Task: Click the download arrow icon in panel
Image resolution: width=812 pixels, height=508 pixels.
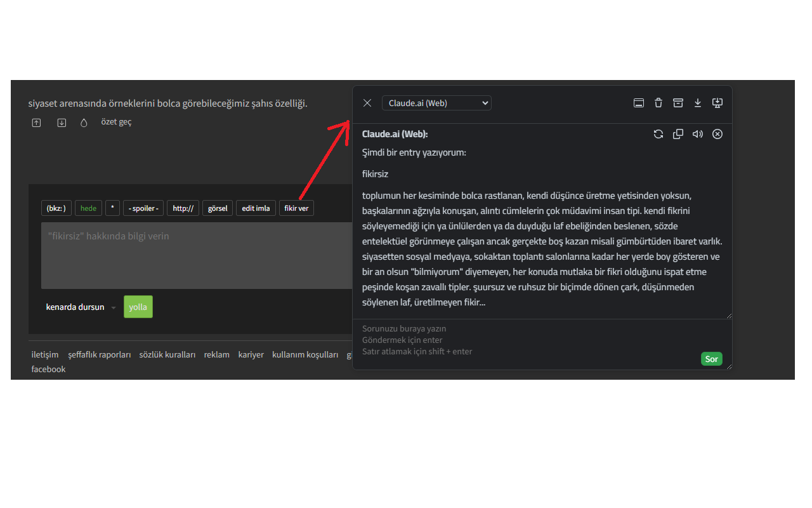Action: click(698, 103)
